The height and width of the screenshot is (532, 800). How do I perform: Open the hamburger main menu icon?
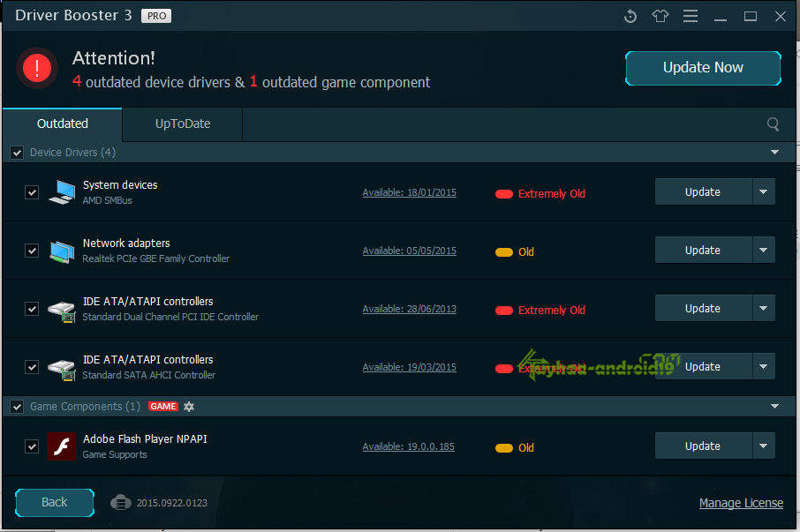[690, 16]
